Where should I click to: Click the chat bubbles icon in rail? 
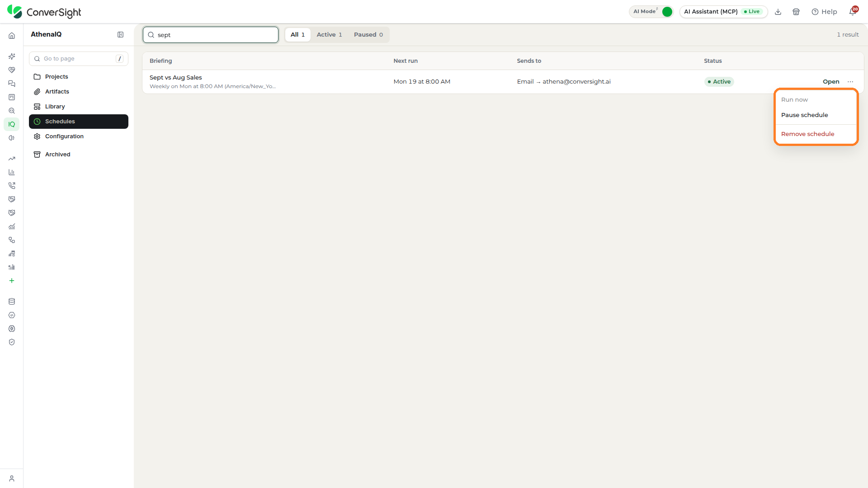(12, 84)
